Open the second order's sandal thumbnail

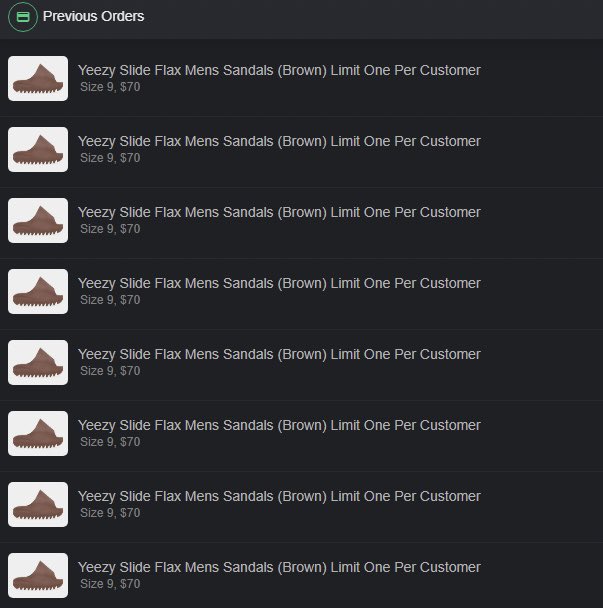38,149
